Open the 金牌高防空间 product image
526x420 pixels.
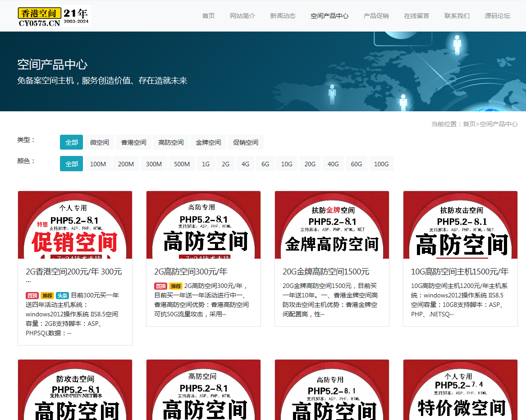click(332, 225)
